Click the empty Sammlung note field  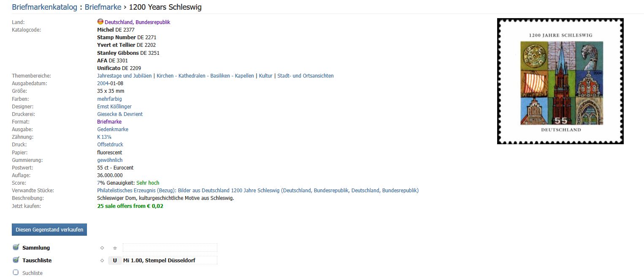[x=170, y=248]
